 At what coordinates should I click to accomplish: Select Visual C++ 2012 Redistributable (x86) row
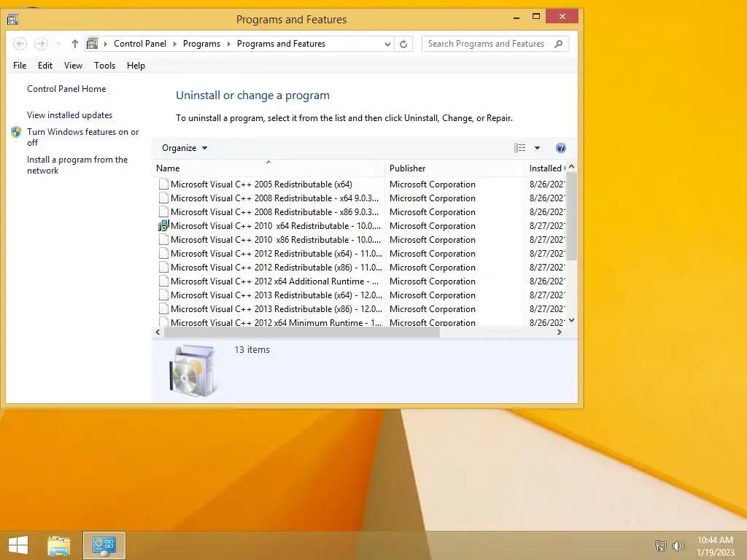coord(362,267)
